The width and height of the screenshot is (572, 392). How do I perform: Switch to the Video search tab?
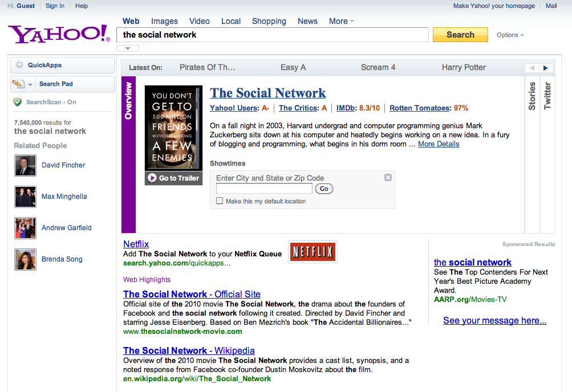click(200, 21)
